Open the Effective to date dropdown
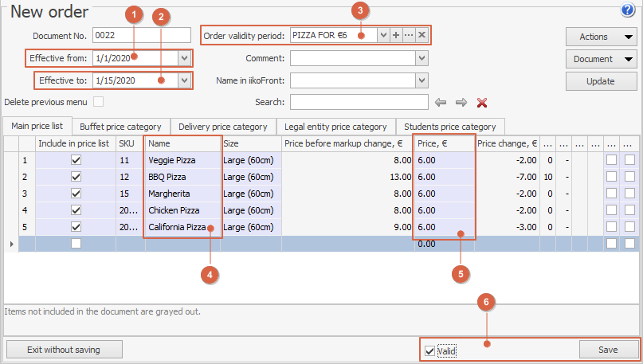The height and width of the screenshot is (364, 643). [x=185, y=80]
